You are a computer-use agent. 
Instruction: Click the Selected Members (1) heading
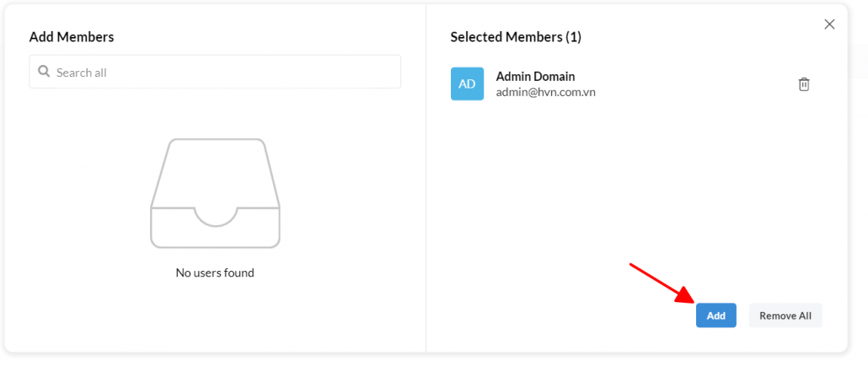[x=516, y=37]
